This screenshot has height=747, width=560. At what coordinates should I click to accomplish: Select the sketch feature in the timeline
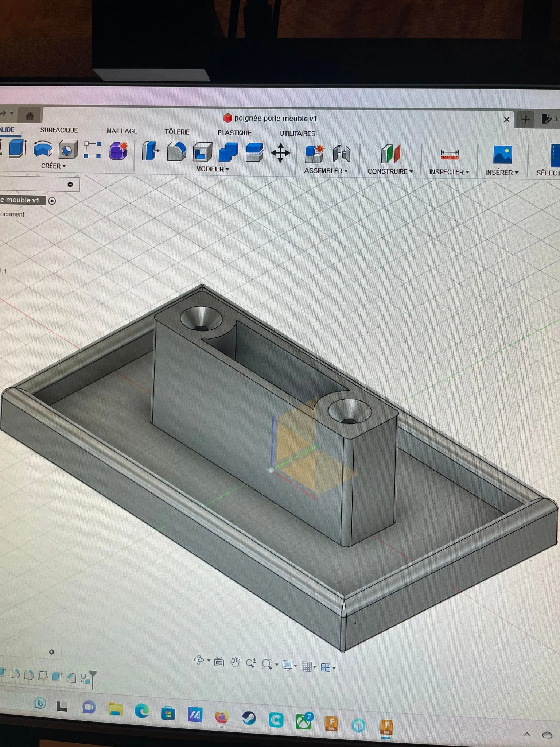[x=43, y=676]
